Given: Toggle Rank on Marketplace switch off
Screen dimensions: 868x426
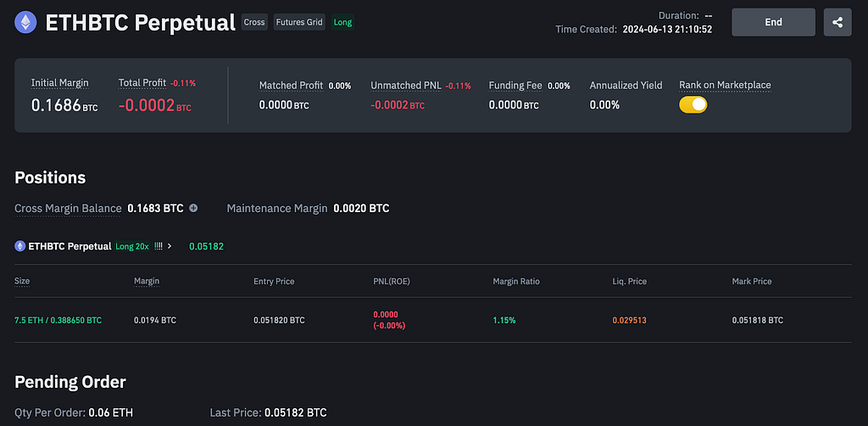Looking at the screenshot, I should pos(693,104).
